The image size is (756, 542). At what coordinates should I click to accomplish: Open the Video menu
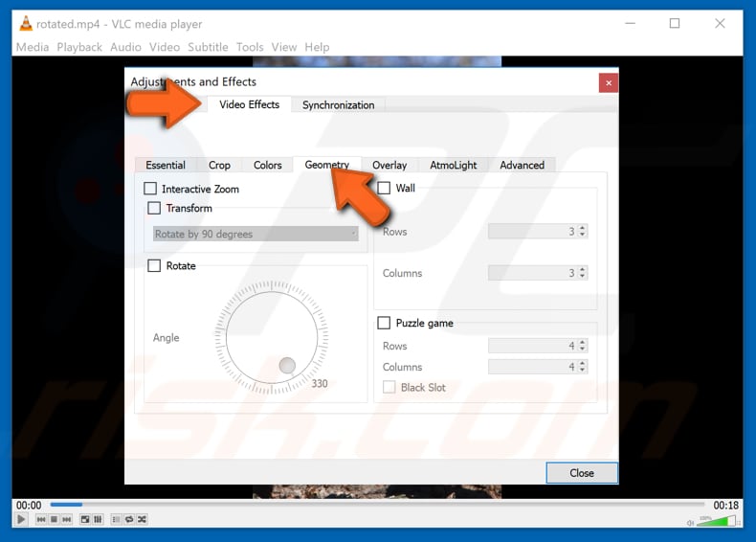[x=165, y=47]
